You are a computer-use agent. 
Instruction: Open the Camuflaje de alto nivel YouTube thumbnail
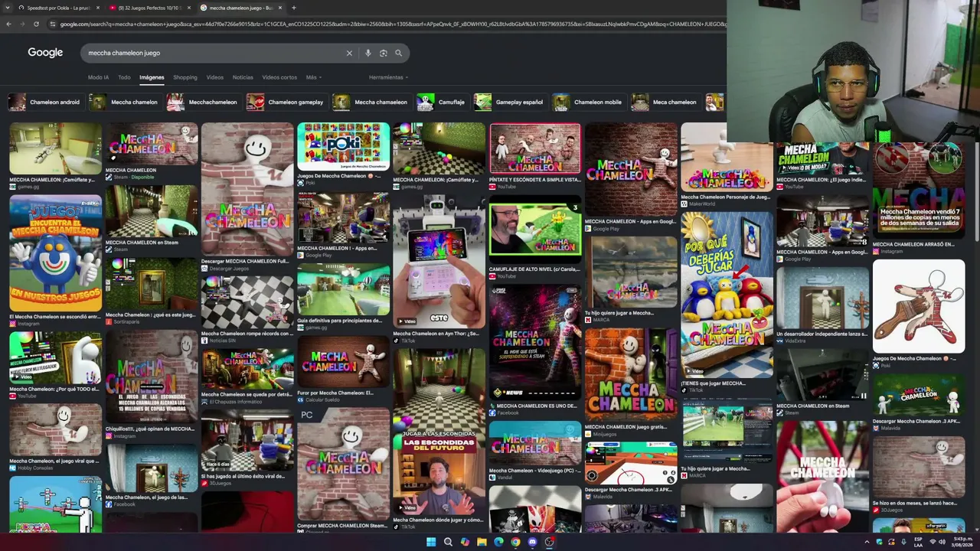tap(535, 231)
